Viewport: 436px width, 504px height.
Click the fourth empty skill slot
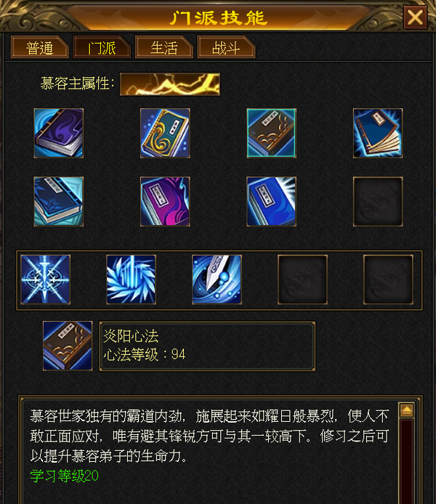click(x=302, y=280)
